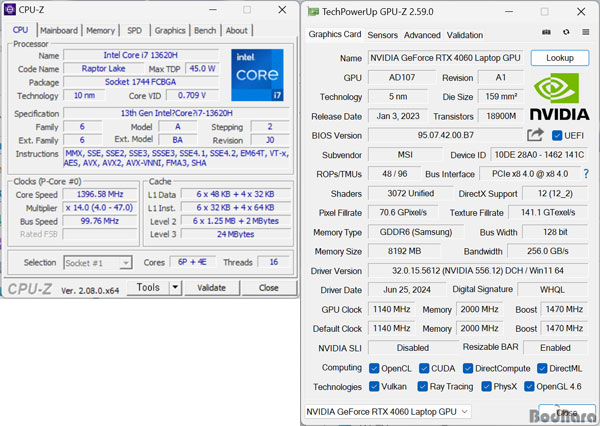The width and height of the screenshot is (600, 426).
Task: Click the Shaders value 3072 Unified
Action: (410, 194)
